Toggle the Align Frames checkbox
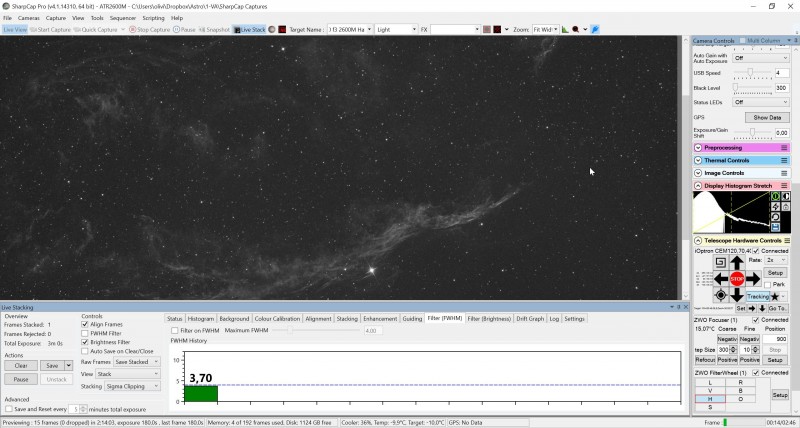This screenshot has height=428, width=800. [85, 324]
